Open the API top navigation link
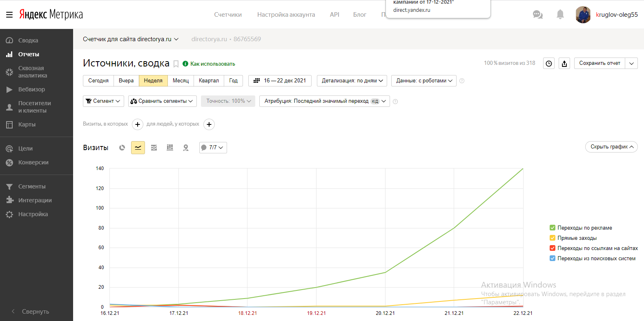This screenshot has height=321, width=644. click(x=334, y=15)
